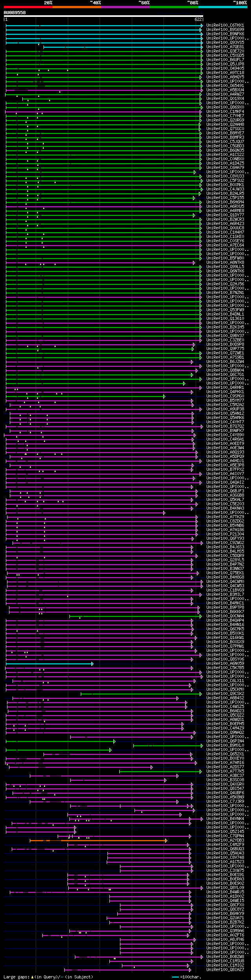
Task: Click the purple ~60% identity legend segment
Action: click(x=125, y=7)
